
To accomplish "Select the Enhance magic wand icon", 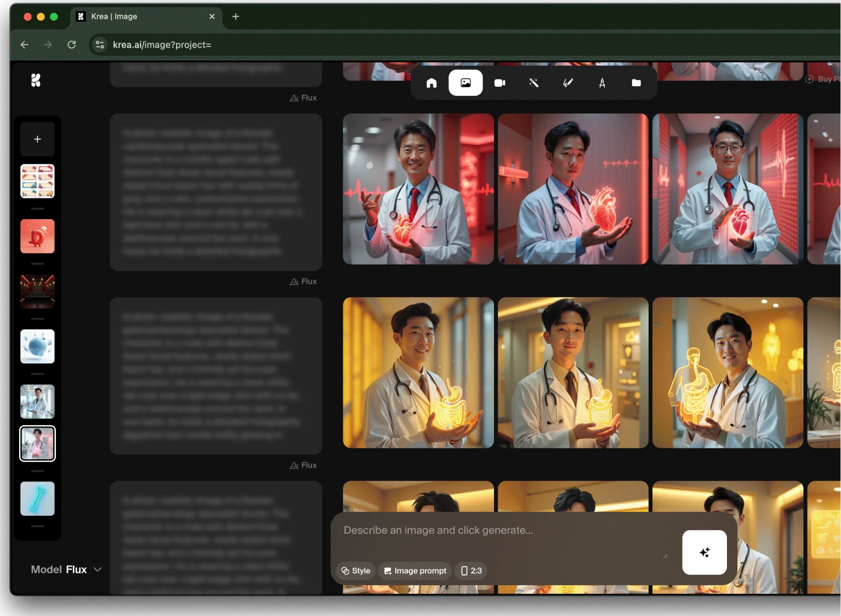I will [533, 83].
